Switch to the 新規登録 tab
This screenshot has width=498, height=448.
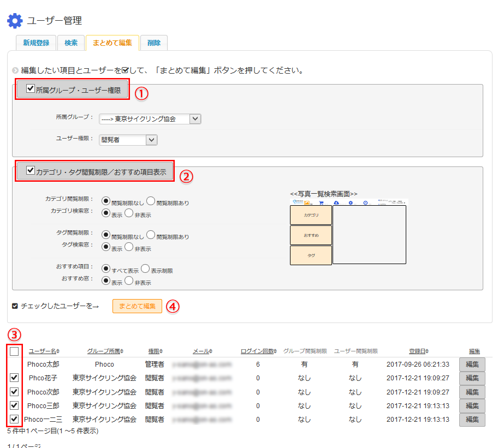click(36, 43)
